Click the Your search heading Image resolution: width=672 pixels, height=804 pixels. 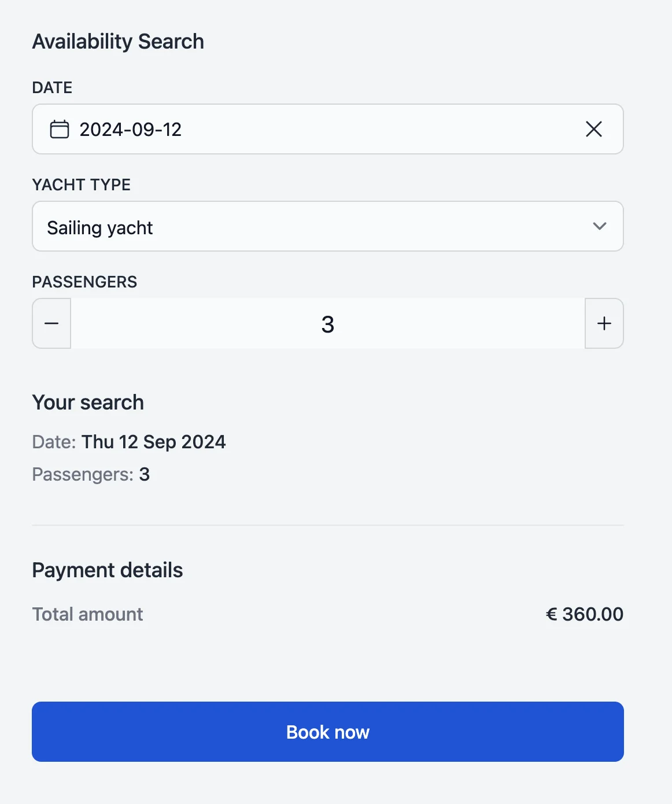(88, 403)
